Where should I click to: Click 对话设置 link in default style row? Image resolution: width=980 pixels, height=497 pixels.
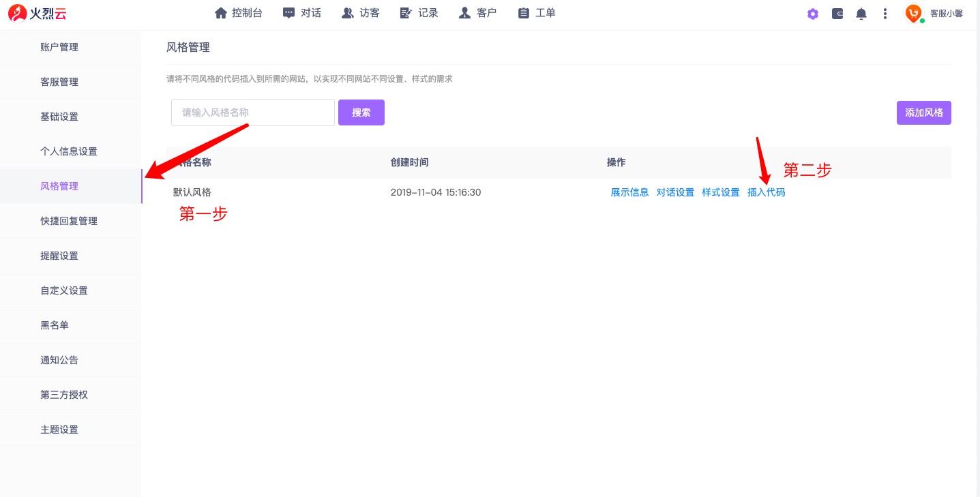(x=675, y=192)
